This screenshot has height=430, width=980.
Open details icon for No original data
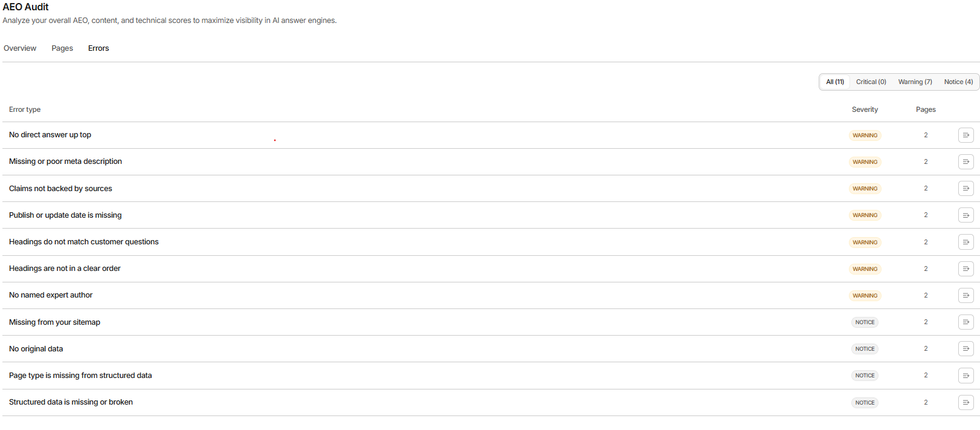[965, 348]
